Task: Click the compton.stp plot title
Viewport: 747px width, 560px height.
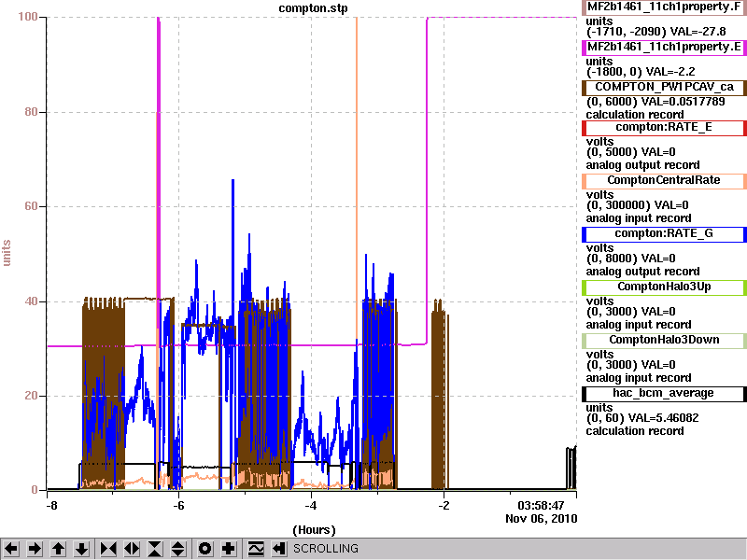Action: tap(313, 8)
